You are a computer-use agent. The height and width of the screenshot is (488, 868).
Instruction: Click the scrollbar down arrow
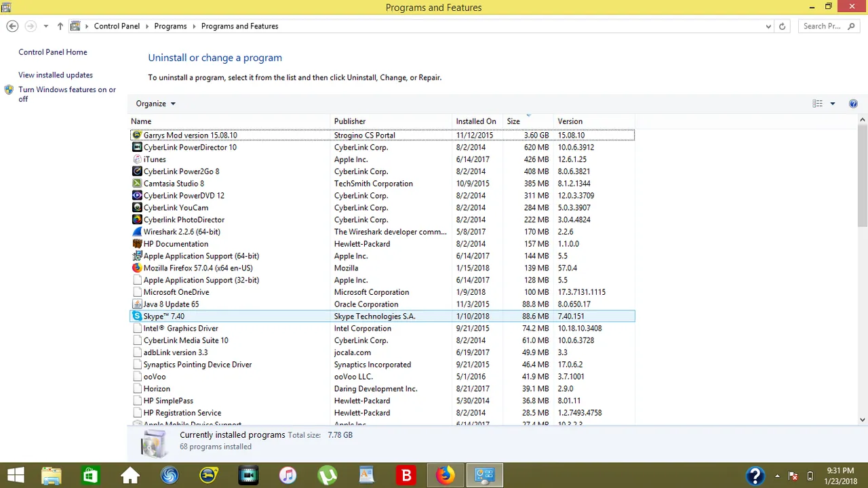pyautogui.click(x=863, y=420)
